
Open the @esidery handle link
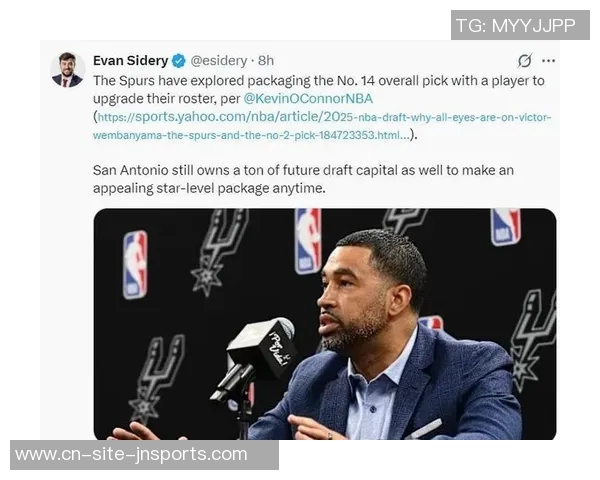[219, 60]
